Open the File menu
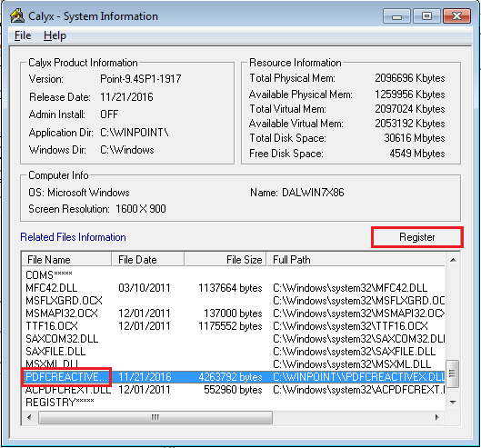481x448 pixels. 23,35
